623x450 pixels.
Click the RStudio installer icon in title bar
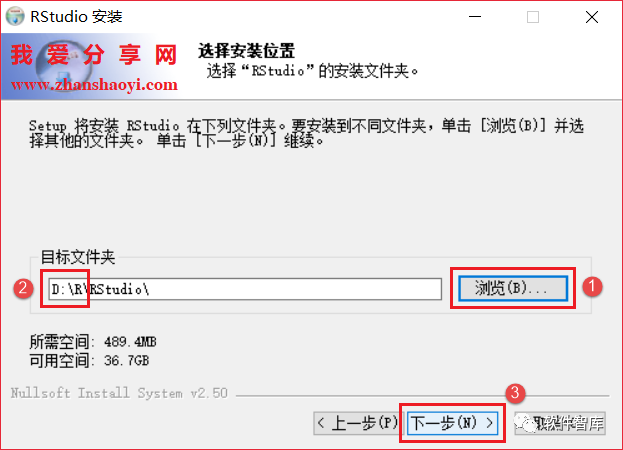[x=15, y=16]
